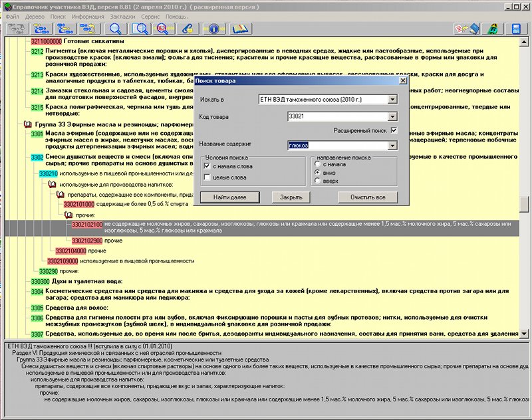Select tree item 330290 'прочие:'
Screen dimensions: 532x420
pyautogui.click(x=49, y=271)
